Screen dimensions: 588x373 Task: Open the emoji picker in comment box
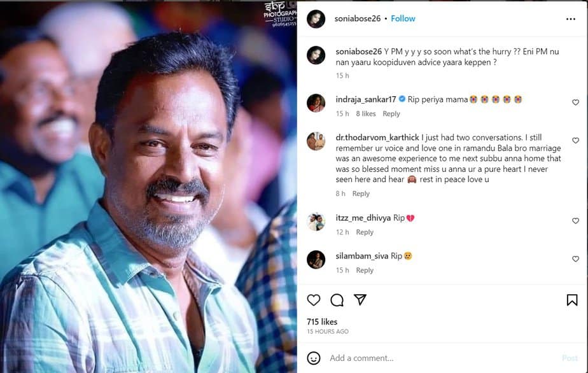point(314,358)
